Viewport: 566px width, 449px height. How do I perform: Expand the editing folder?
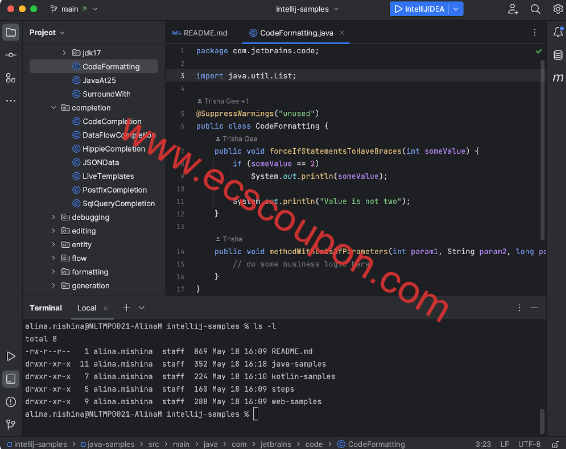tap(53, 231)
